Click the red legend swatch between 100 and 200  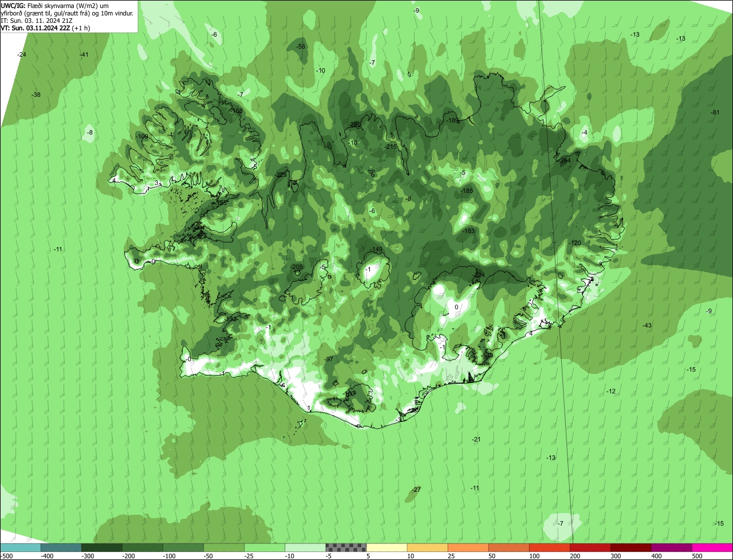[550, 547]
